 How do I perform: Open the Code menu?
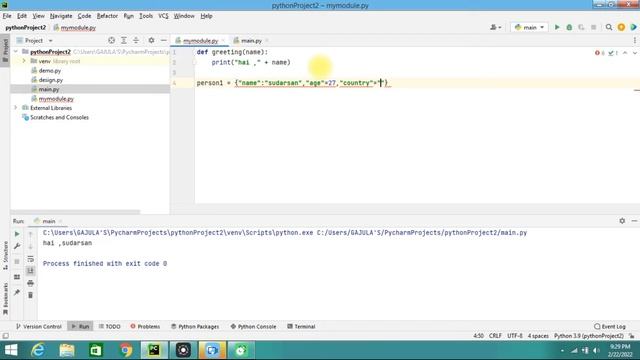click(x=84, y=16)
